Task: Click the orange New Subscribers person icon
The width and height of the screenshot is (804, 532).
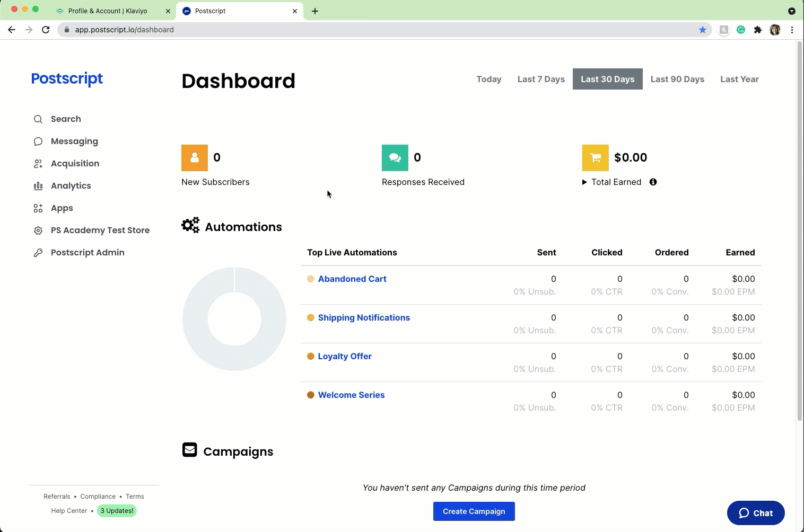Action: point(195,158)
